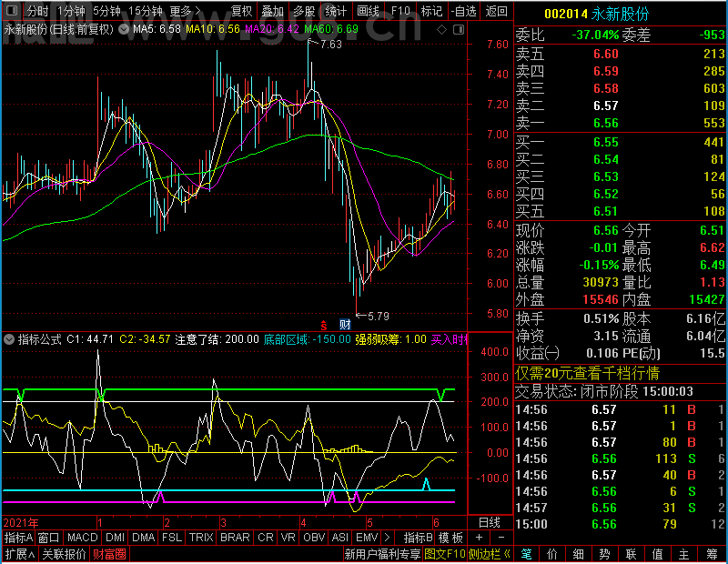The image size is (728, 564).
Task: Open the 模板 template tab
Action: pyautogui.click(x=450, y=538)
